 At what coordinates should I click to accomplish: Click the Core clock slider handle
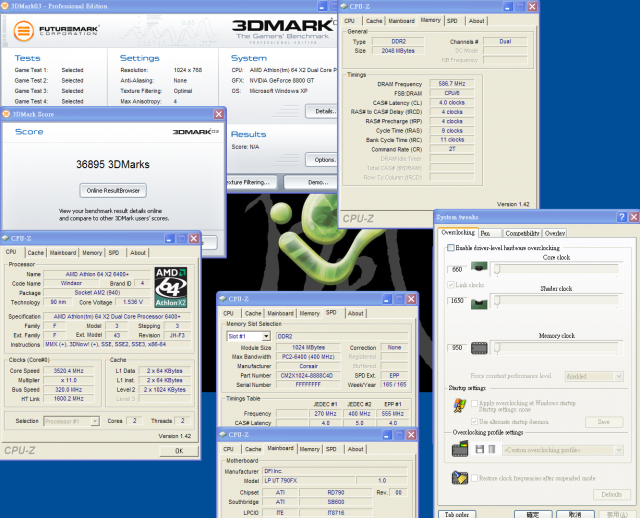pyautogui.click(x=497, y=269)
